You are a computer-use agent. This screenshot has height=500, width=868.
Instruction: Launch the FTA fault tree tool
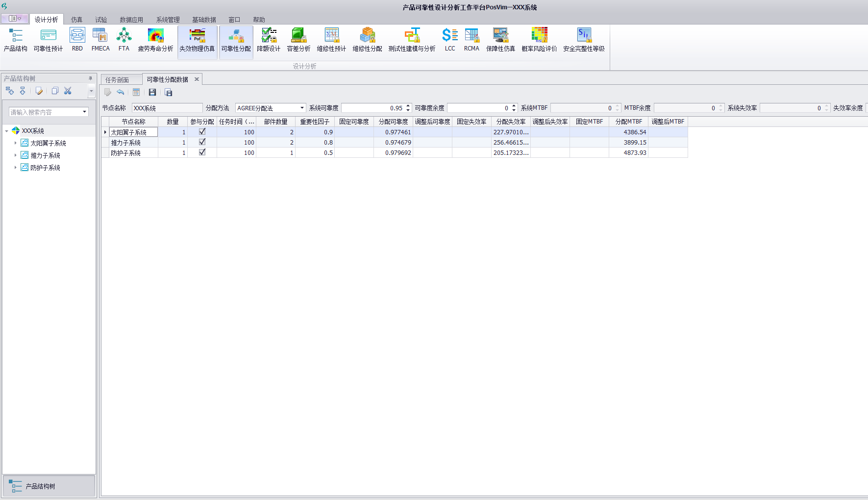point(124,40)
